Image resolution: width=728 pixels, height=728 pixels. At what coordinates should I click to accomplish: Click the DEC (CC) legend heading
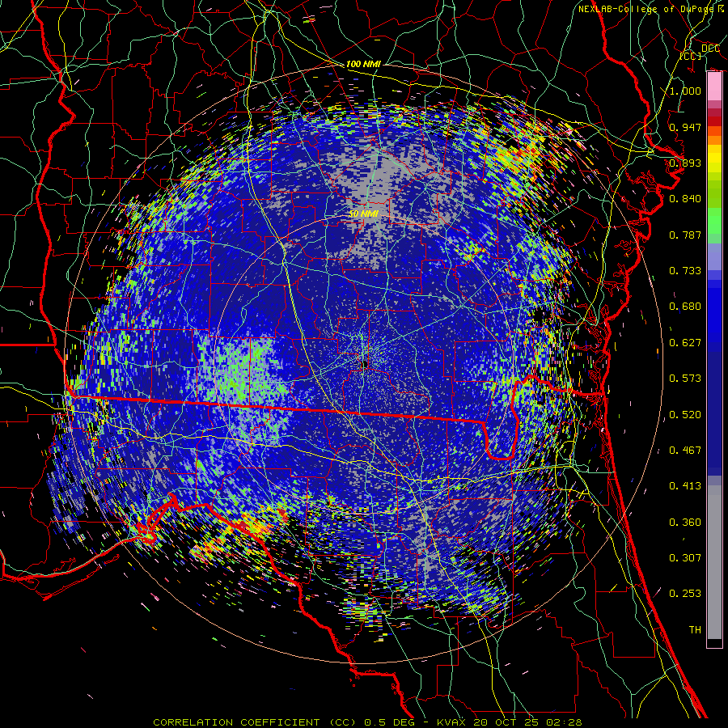[698, 52]
